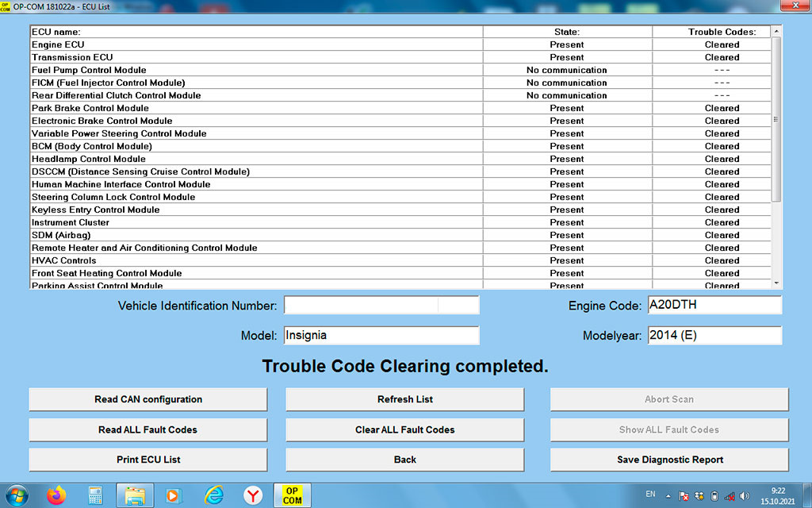Screen dimensions: 812x508
Task: Select Variable Power Steering Control Module row
Action: coord(400,133)
